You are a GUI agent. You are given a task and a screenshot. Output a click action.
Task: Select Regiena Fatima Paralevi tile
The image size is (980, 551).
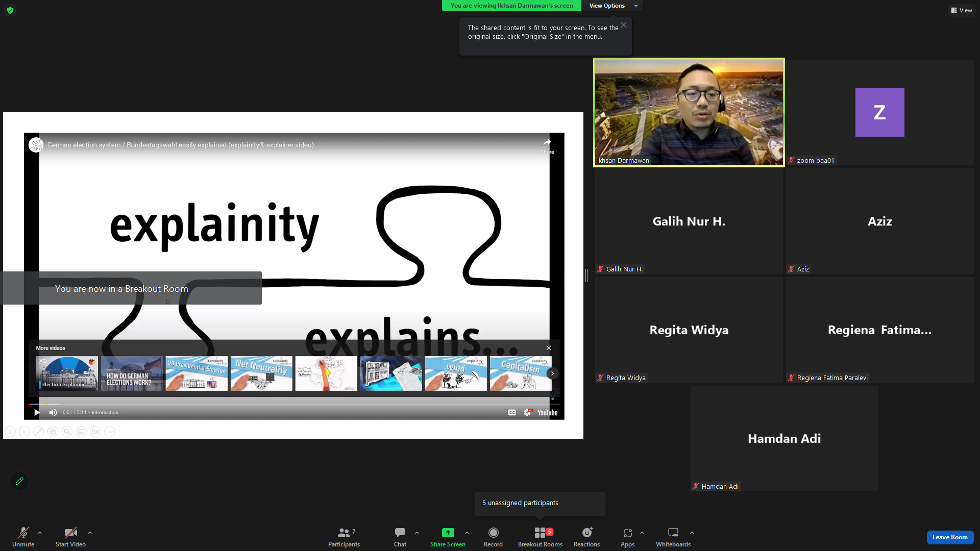click(x=879, y=330)
